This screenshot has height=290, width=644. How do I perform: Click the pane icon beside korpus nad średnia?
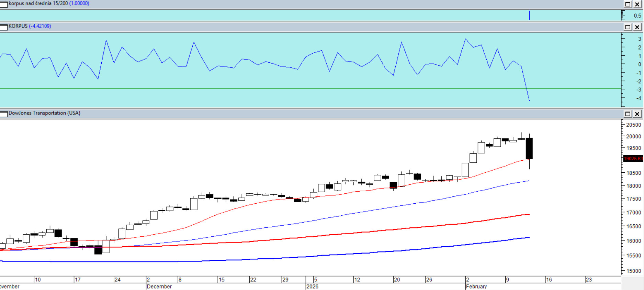click(4, 4)
